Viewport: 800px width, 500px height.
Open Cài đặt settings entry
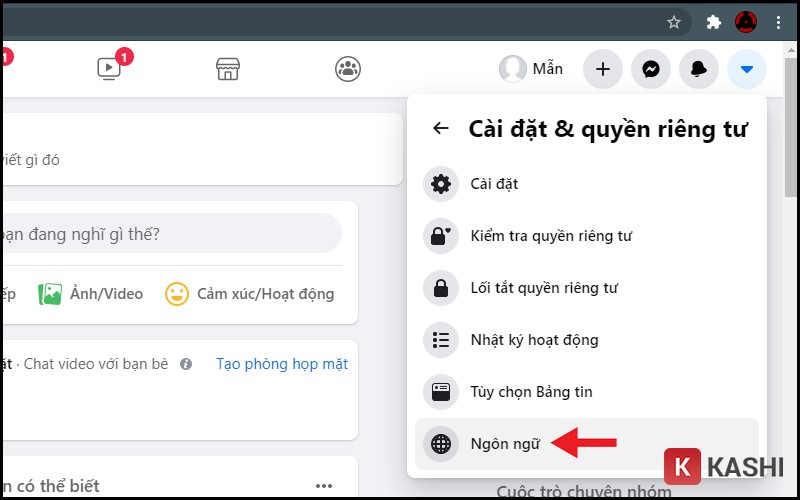coord(587,184)
